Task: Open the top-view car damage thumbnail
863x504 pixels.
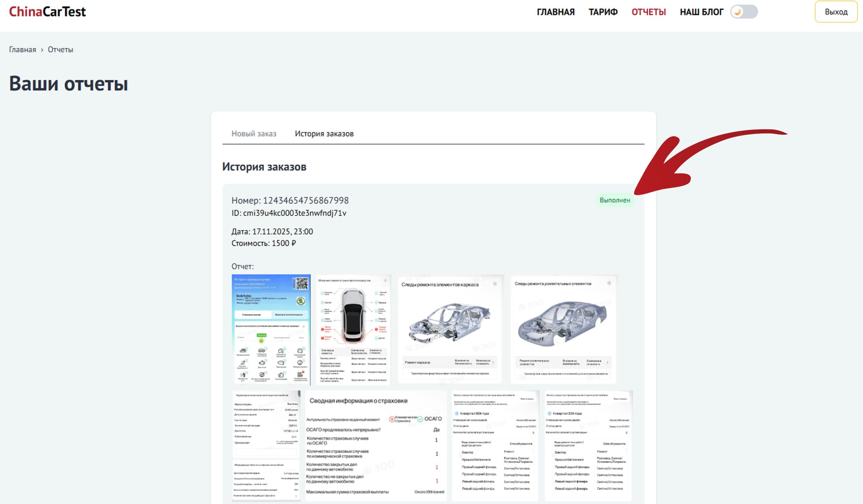Action: tap(353, 329)
